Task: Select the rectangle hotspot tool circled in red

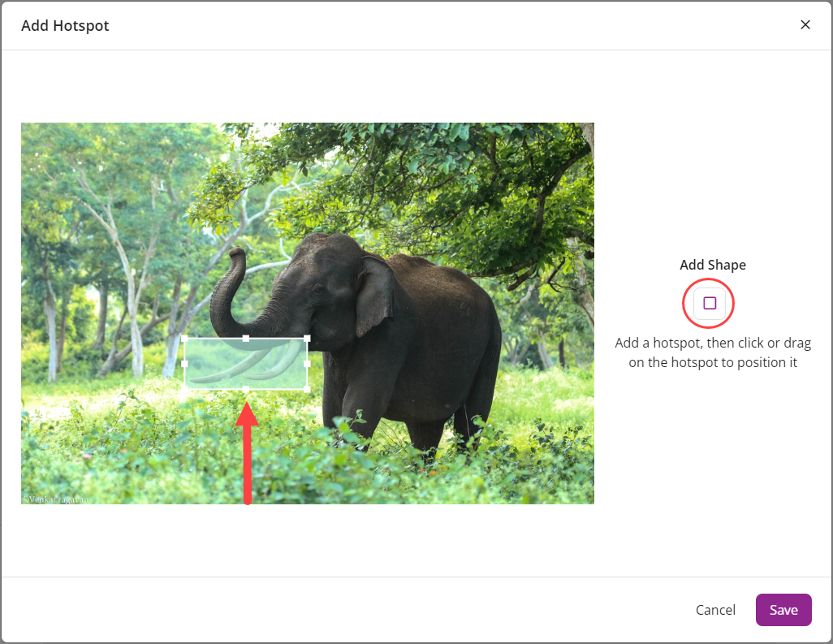Action: 708,303
